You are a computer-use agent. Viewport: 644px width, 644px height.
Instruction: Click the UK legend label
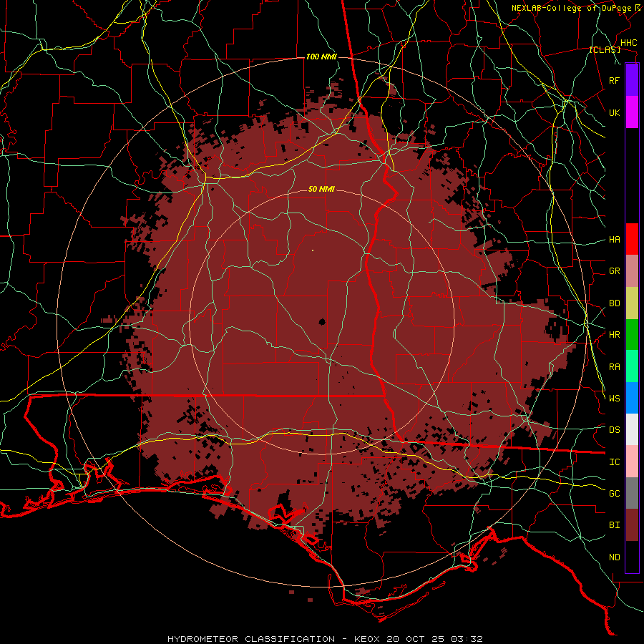pyautogui.click(x=614, y=112)
